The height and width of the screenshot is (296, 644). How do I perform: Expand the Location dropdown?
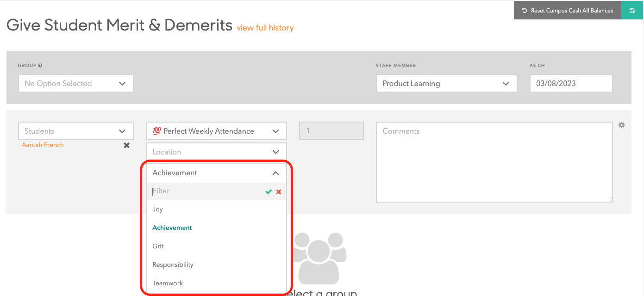(x=216, y=152)
